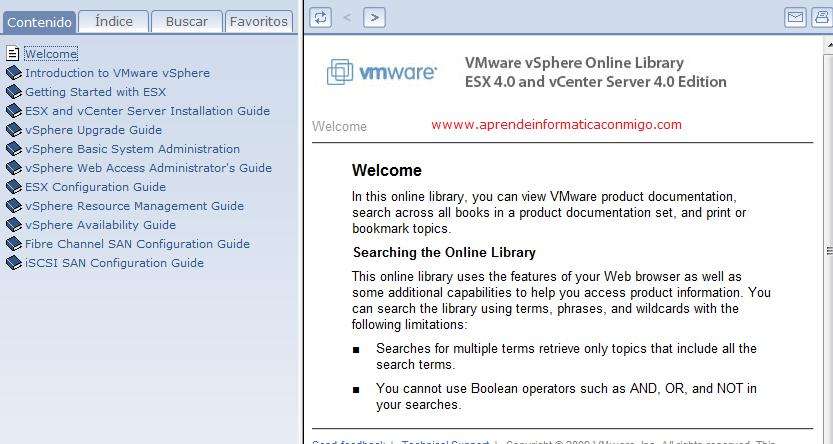This screenshot has width=833, height=444.
Task: Select the Welcome topic in contents
Action: click(x=51, y=54)
